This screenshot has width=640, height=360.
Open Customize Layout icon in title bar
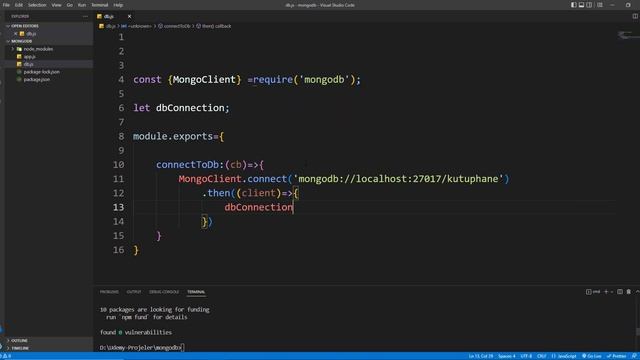[x=600, y=5]
